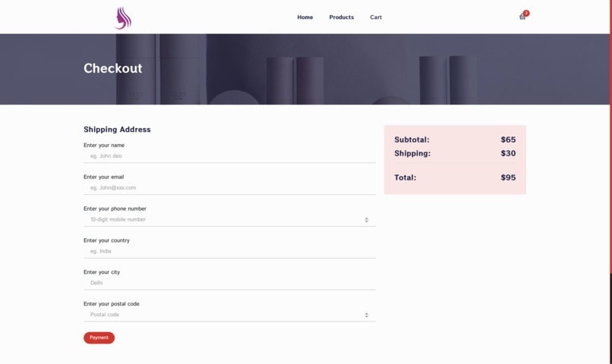Click the red cart count badge

point(526,13)
